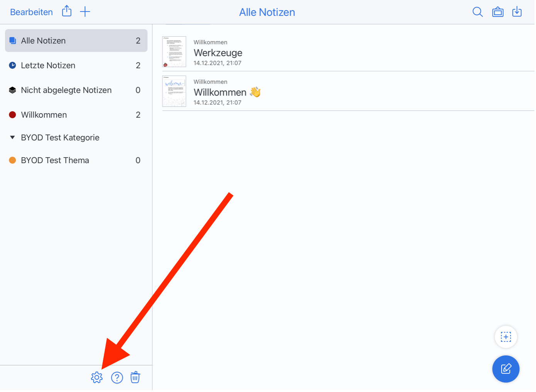Open the store briefcase icon
536x392 pixels.
tap(498, 12)
